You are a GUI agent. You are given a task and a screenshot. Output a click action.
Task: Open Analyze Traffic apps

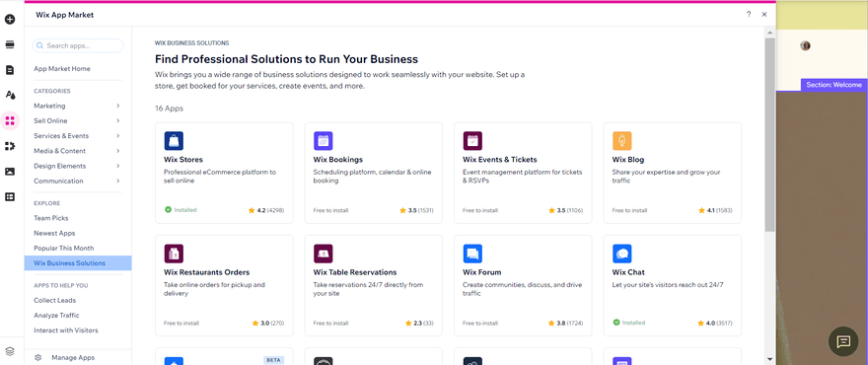(x=56, y=315)
